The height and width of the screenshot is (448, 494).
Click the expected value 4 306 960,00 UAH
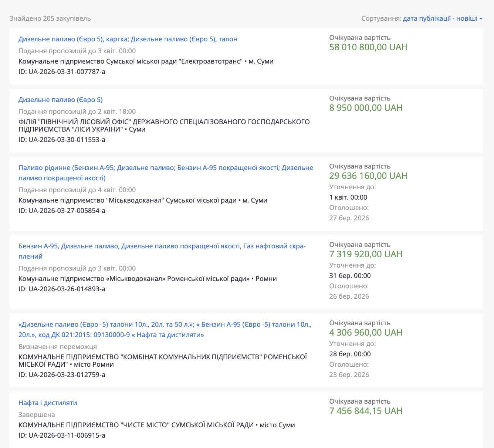coord(366,333)
